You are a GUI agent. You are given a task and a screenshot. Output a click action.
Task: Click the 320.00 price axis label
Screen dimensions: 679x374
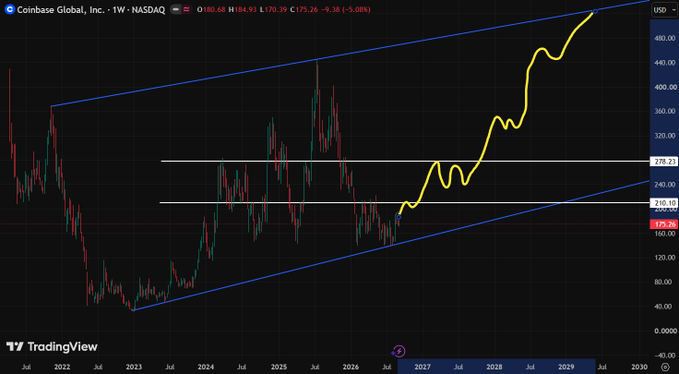pyautogui.click(x=666, y=136)
